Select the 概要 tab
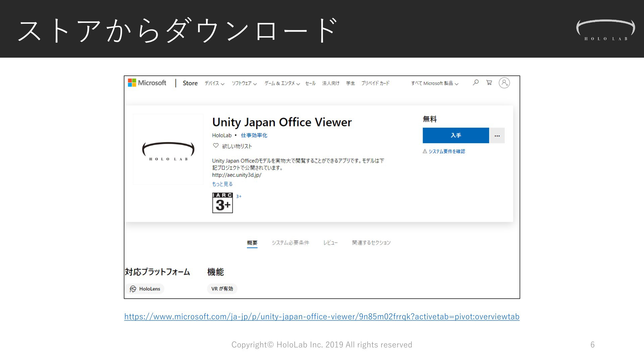 point(252,243)
